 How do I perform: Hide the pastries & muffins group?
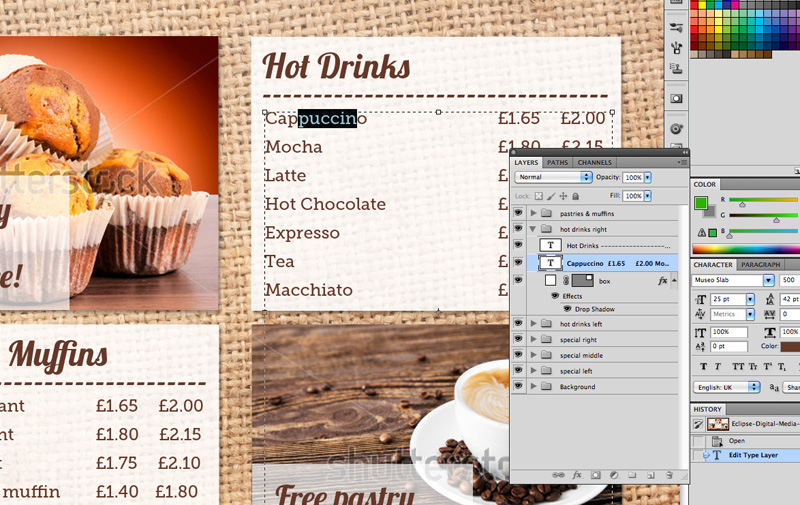click(519, 212)
